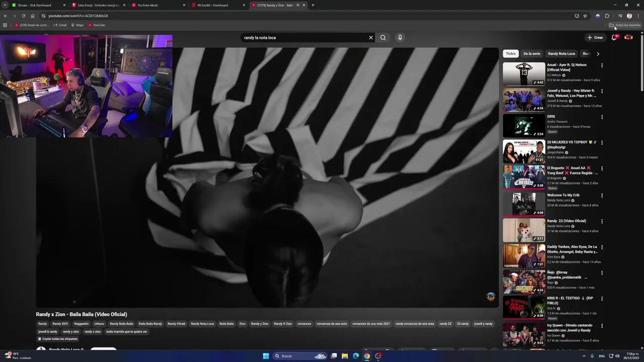The height and width of the screenshot is (362, 644).
Task: Open options menu for Anuel - Ayer video
Action: [602, 65]
